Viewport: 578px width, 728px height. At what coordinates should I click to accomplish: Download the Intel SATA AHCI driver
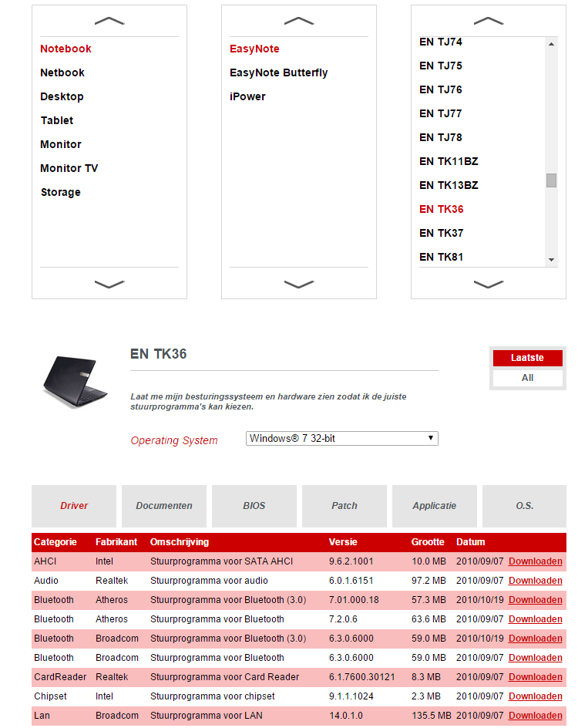[536, 561]
